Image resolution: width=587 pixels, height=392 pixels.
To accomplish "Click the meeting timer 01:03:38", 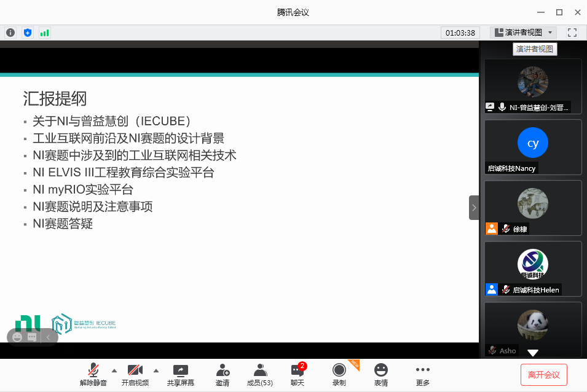I will click(460, 33).
